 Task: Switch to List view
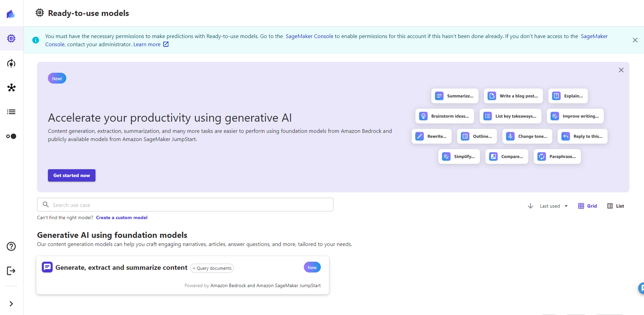(615, 206)
